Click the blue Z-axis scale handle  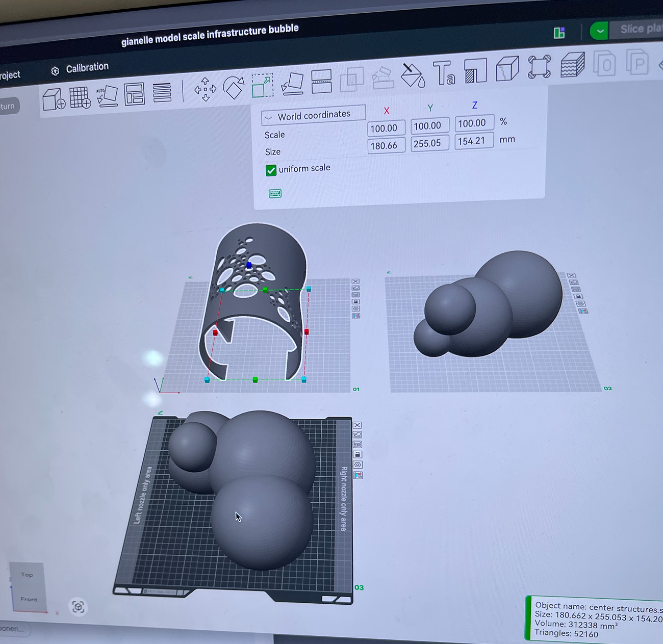tap(249, 265)
